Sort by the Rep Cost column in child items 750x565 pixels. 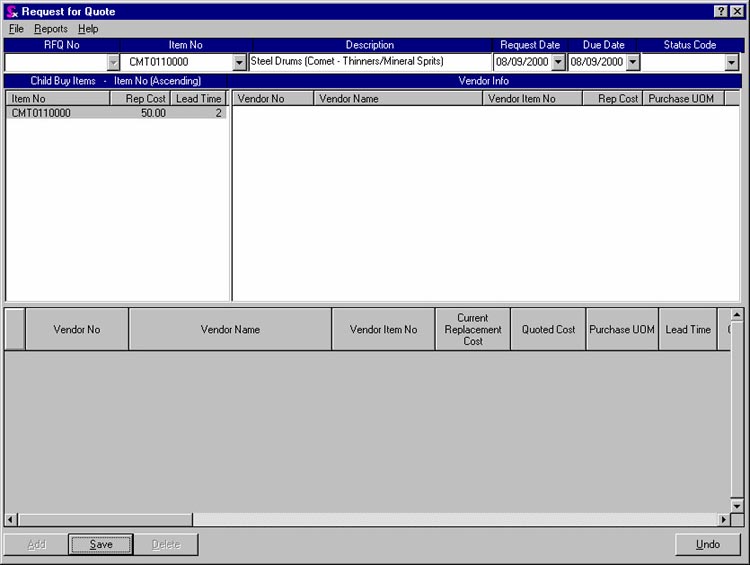click(x=145, y=99)
